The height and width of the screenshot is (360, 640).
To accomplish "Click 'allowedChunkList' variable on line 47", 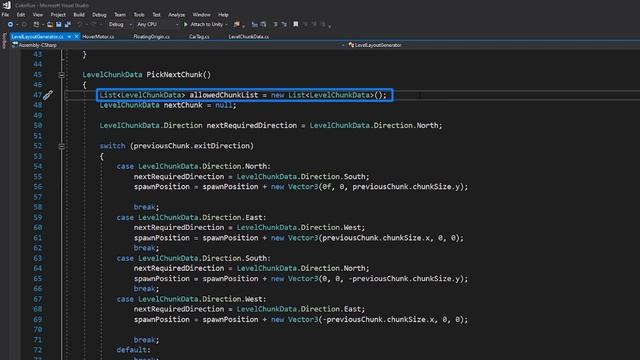I will coord(224,95).
